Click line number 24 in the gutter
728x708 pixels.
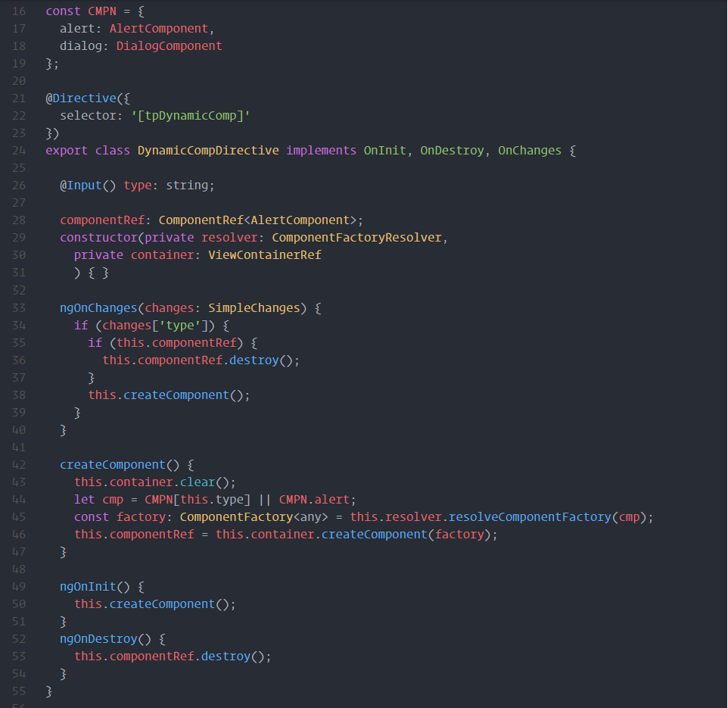[19, 151]
